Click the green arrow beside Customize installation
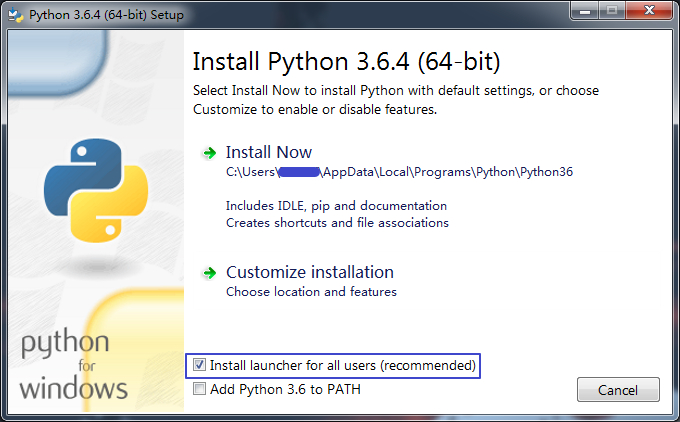The width and height of the screenshot is (680, 422). pos(209,273)
